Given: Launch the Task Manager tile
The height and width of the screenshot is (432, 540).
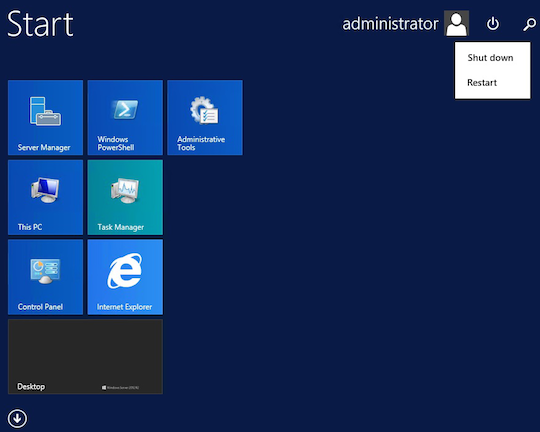Looking at the screenshot, I should point(125,197).
